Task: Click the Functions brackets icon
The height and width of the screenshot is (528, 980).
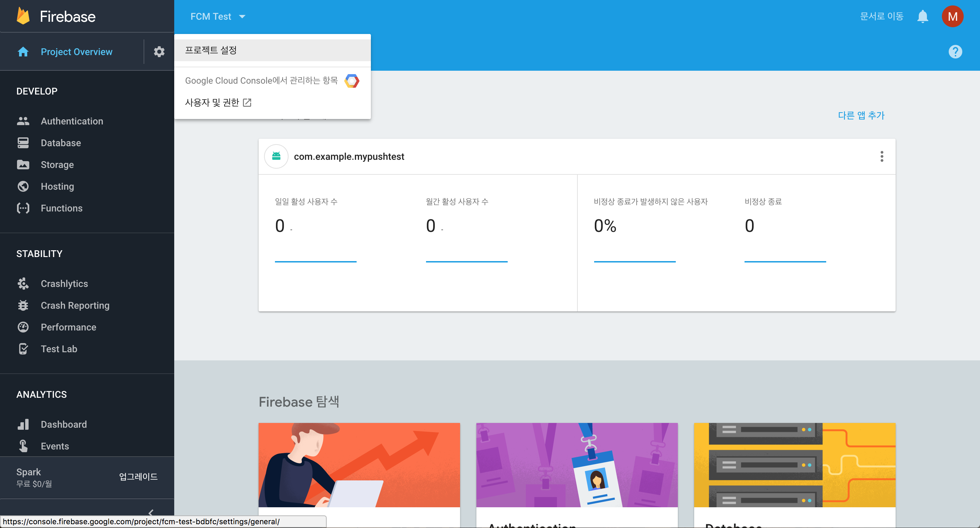Action: point(23,208)
